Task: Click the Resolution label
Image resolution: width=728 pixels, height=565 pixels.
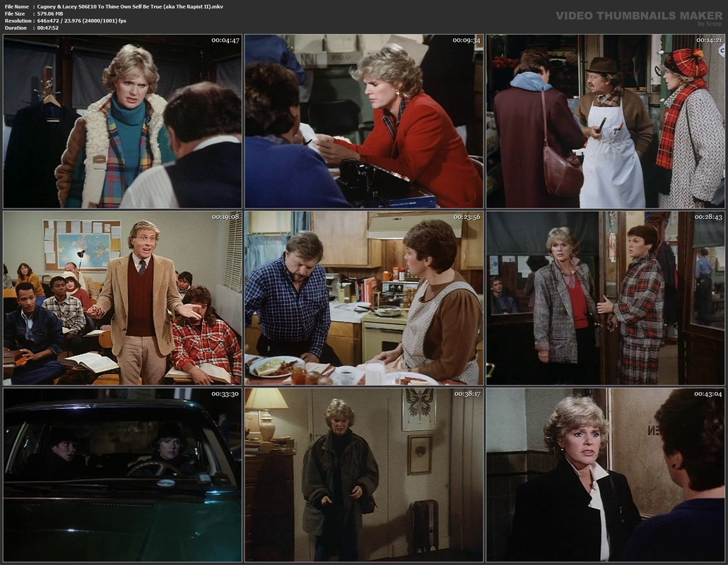Action: pos(18,21)
